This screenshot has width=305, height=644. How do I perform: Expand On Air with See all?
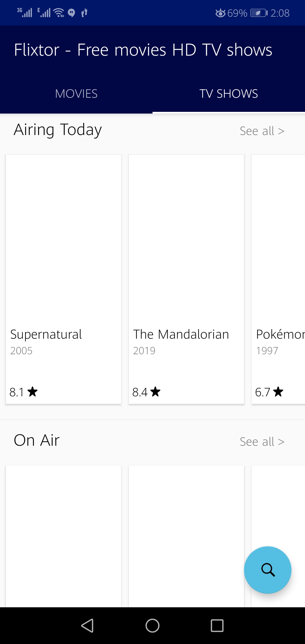(x=262, y=442)
